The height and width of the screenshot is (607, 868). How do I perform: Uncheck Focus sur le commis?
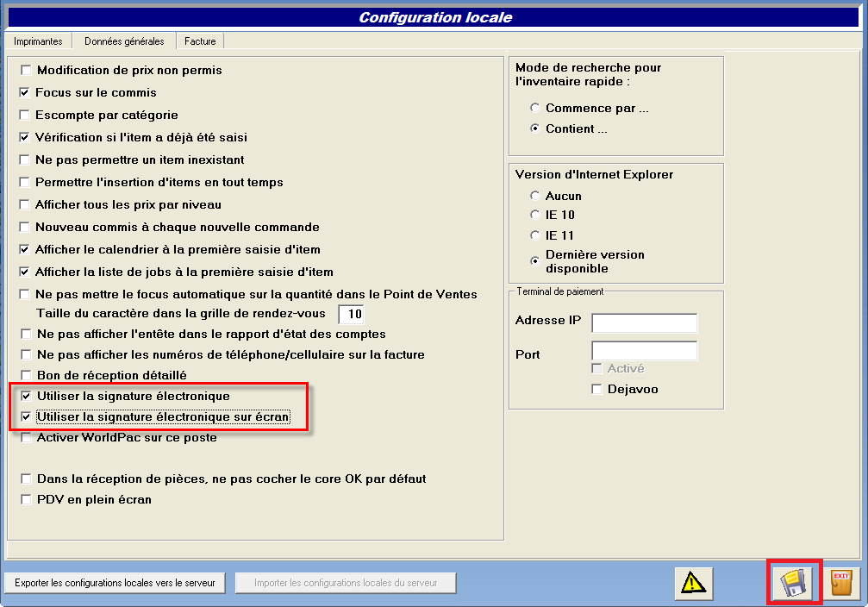tap(24, 92)
